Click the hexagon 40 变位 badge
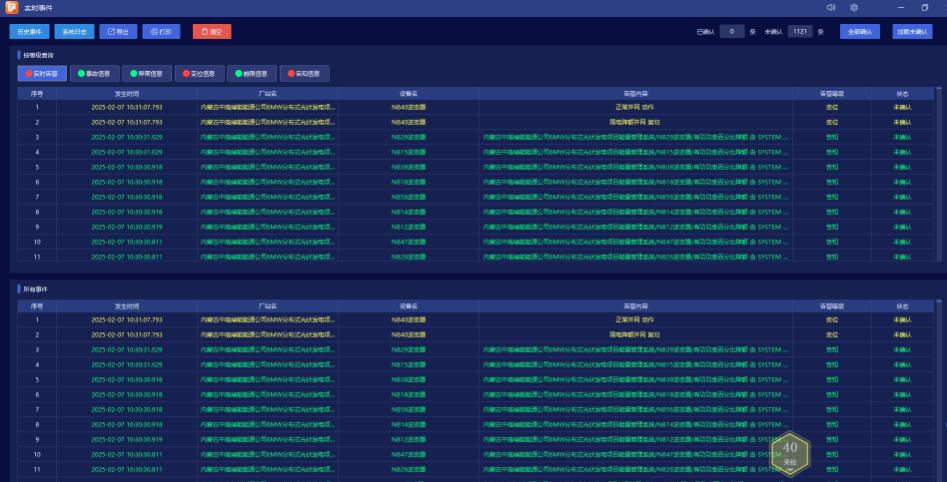 (790, 452)
